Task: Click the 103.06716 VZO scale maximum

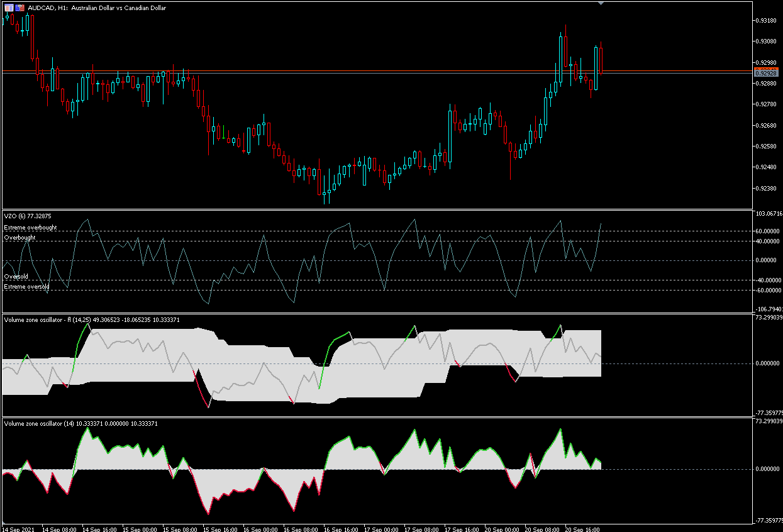Action: (769, 214)
